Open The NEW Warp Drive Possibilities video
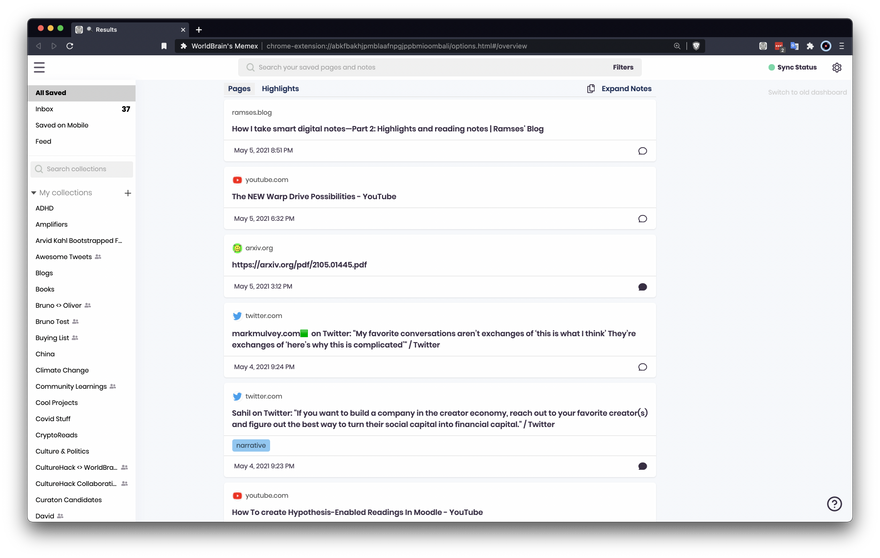The width and height of the screenshot is (880, 558). (314, 197)
